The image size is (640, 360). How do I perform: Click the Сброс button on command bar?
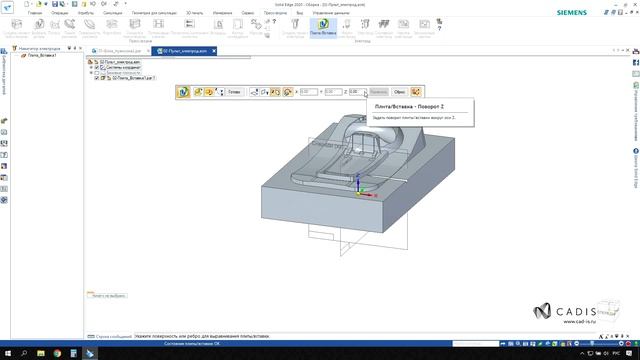399,92
